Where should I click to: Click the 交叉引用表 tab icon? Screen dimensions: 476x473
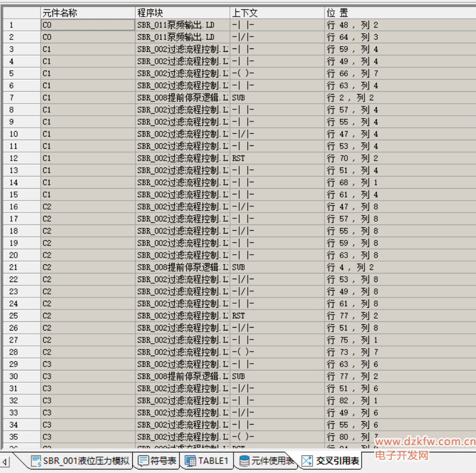tap(307, 461)
